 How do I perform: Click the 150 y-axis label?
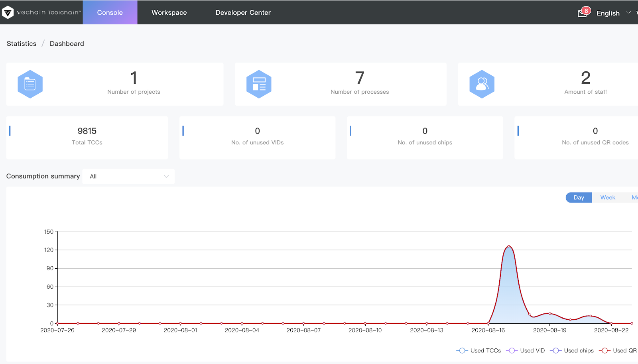49,232
